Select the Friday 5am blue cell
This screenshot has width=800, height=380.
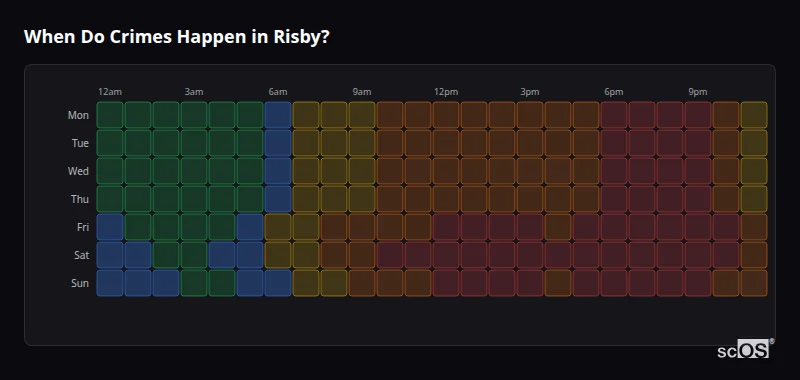[250, 227]
